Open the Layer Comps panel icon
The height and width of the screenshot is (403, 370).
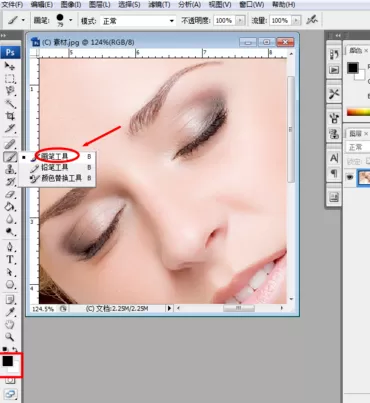(x=334, y=197)
